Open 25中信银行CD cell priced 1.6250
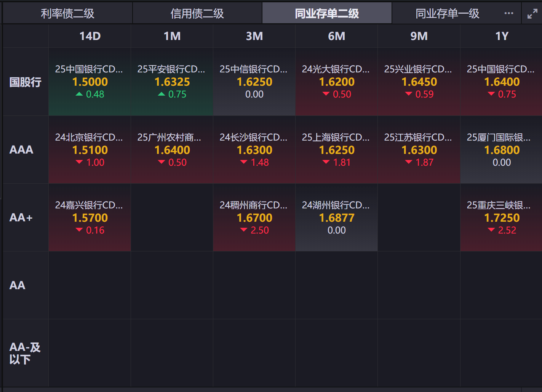Viewport: 542px width, 392px height. 254,82
